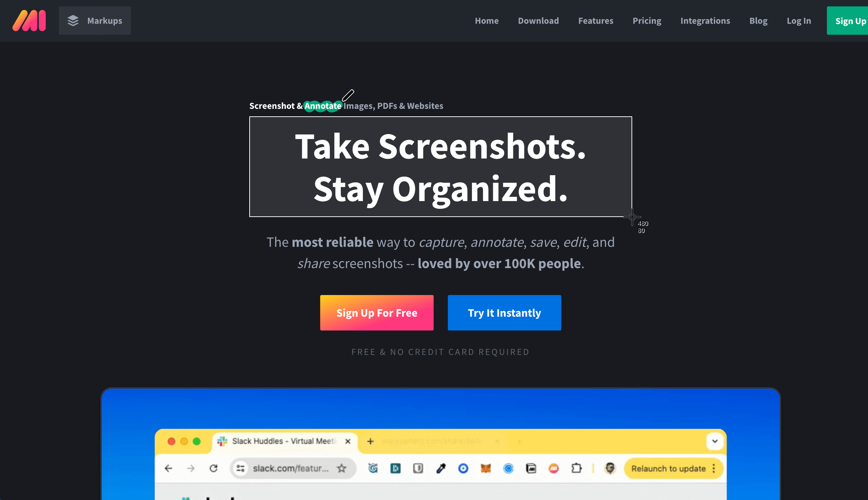868x500 pixels.
Task: Go to the Features menu item
Action: [596, 21]
